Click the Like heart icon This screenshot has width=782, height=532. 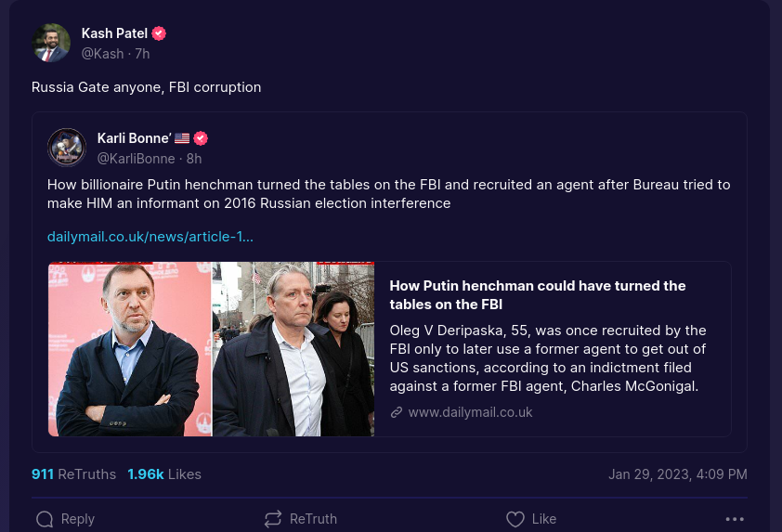[x=515, y=519]
